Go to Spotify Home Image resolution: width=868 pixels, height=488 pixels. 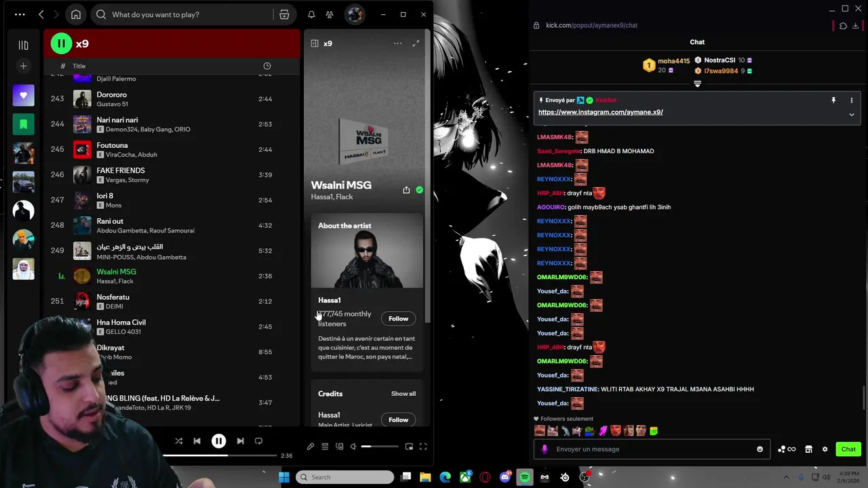point(76,14)
